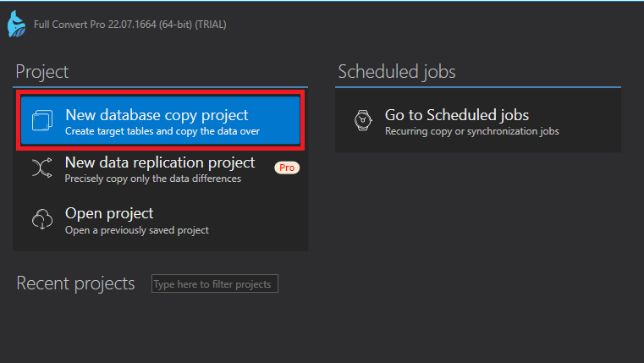The image size is (644, 363).
Task: Click 'Precisely copy only the data differences' text
Action: tap(153, 179)
